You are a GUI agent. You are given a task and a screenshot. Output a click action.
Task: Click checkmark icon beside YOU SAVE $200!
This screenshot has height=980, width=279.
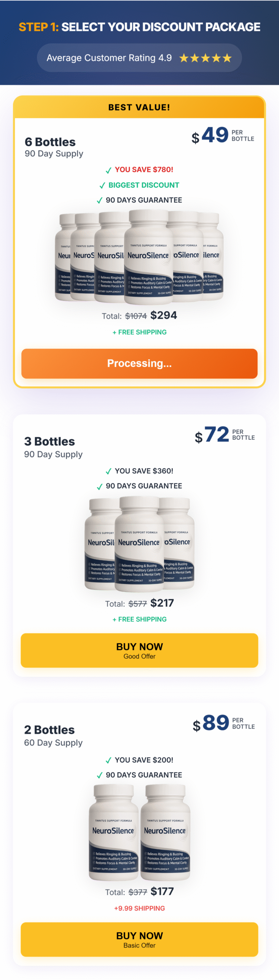coord(109,760)
